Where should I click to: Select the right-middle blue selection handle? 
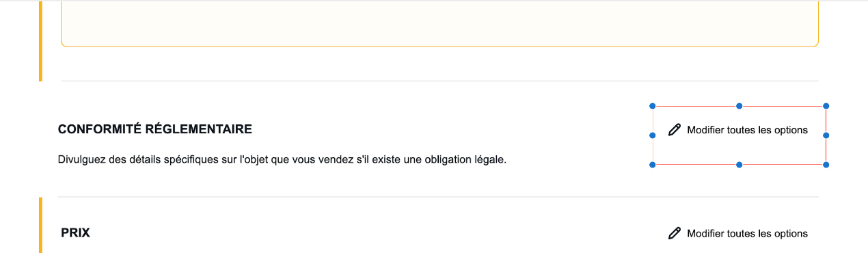click(826, 135)
